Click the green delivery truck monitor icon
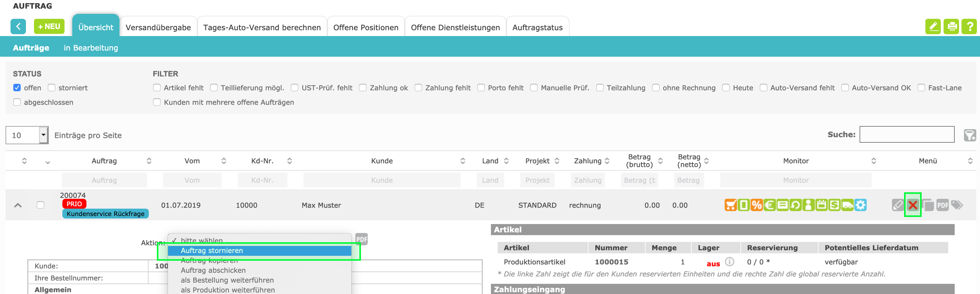The height and width of the screenshot is (294, 980). click(x=847, y=205)
